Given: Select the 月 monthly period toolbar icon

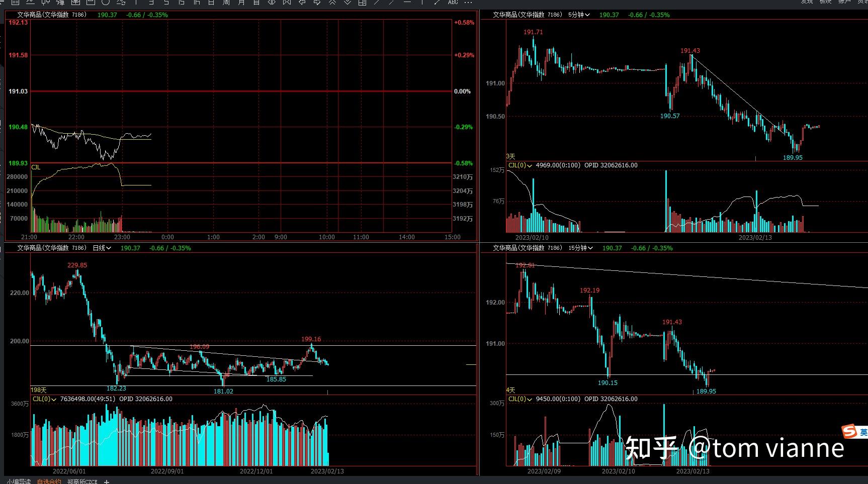Looking at the screenshot, I should 241,2.
